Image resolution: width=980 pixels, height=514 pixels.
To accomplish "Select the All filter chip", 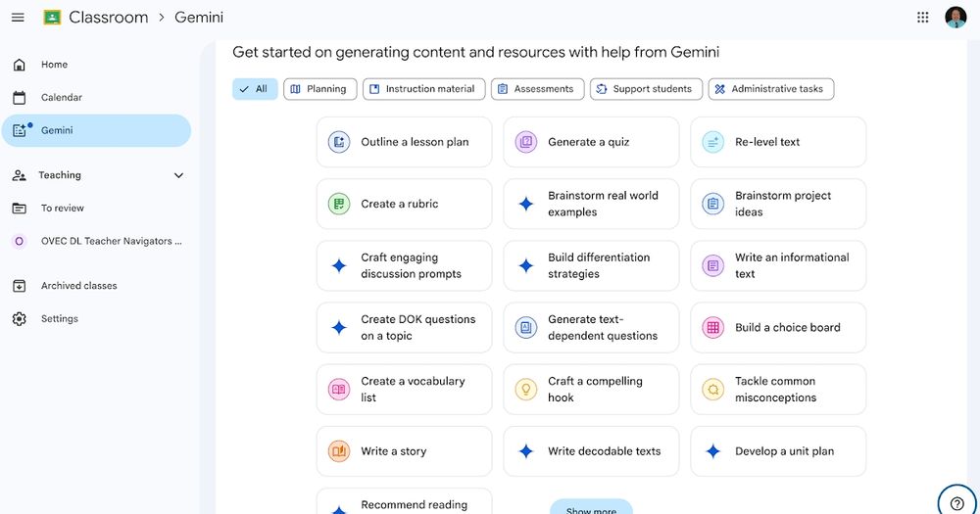I will tap(255, 89).
